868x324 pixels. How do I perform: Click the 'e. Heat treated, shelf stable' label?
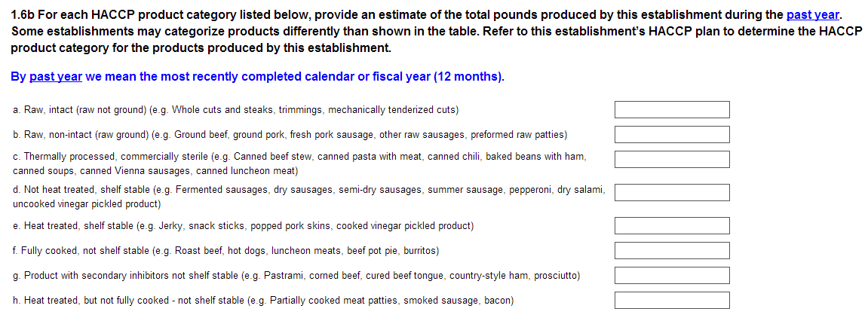[244, 225]
